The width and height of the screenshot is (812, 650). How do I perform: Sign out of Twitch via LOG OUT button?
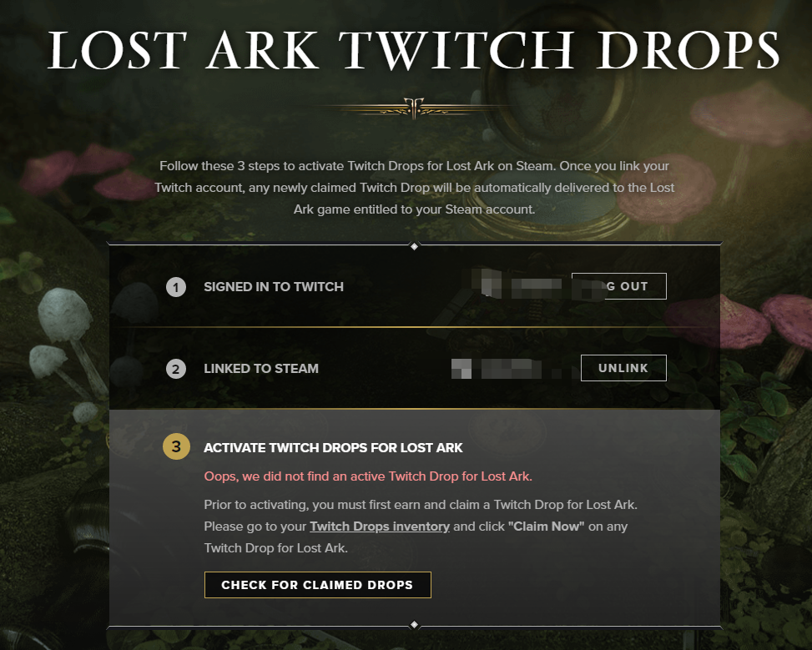[x=619, y=286]
